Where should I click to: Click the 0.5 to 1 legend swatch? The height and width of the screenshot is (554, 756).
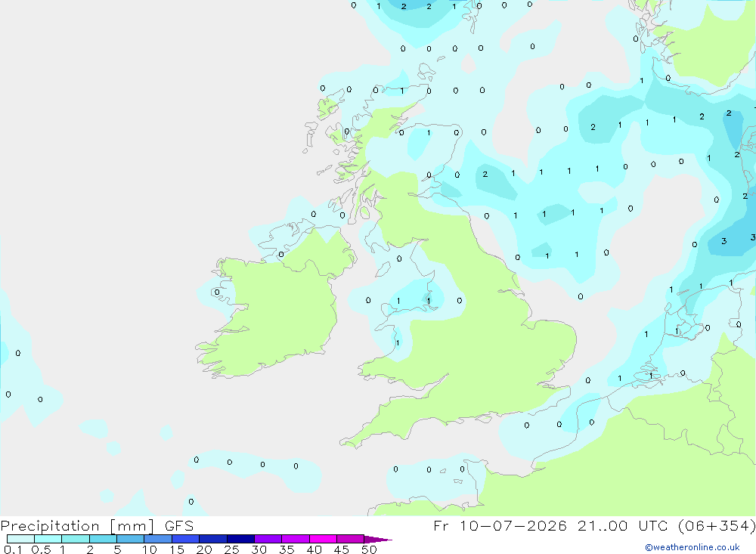(x=48, y=539)
